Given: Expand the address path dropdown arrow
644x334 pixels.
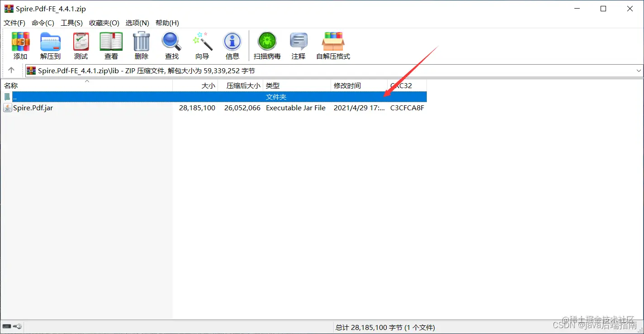Looking at the screenshot, I should point(639,71).
